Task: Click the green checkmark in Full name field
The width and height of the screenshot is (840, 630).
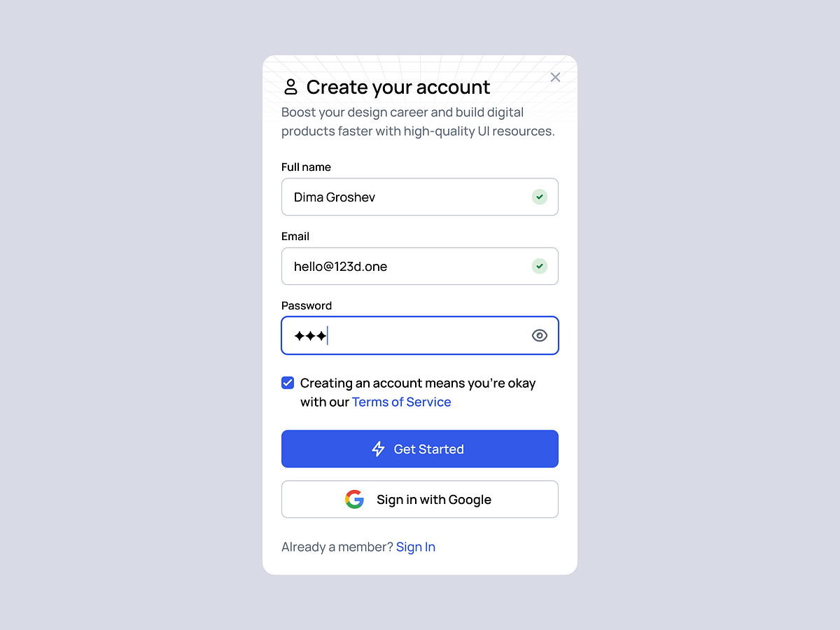Action: coord(539,197)
